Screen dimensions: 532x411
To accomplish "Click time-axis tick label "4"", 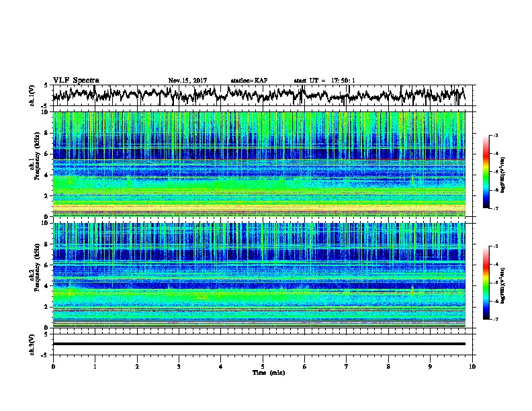I will click(221, 367).
